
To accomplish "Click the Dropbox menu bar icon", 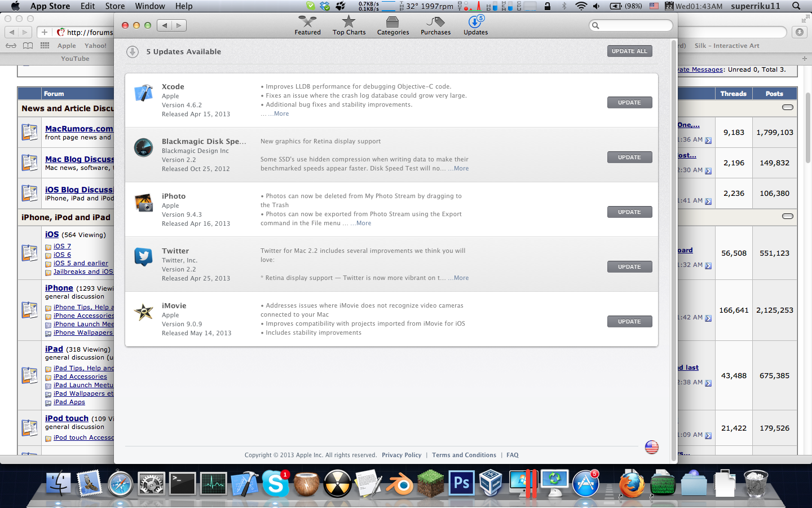I will 325,6.
